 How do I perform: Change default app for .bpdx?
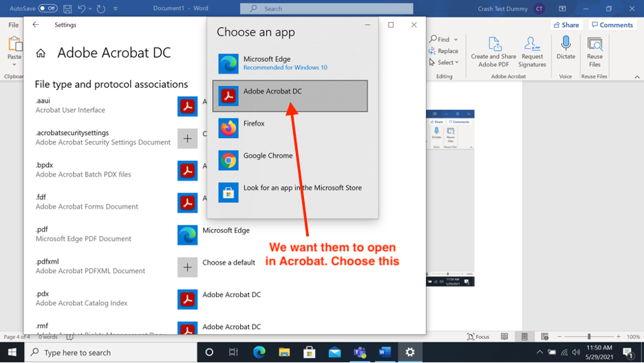(187, 170)
